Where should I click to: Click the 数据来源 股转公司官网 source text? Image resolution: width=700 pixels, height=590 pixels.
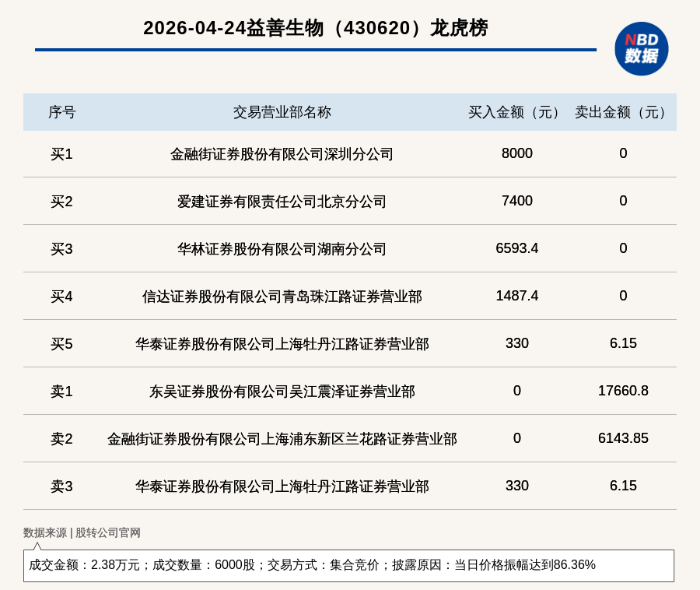coord(82,533)
